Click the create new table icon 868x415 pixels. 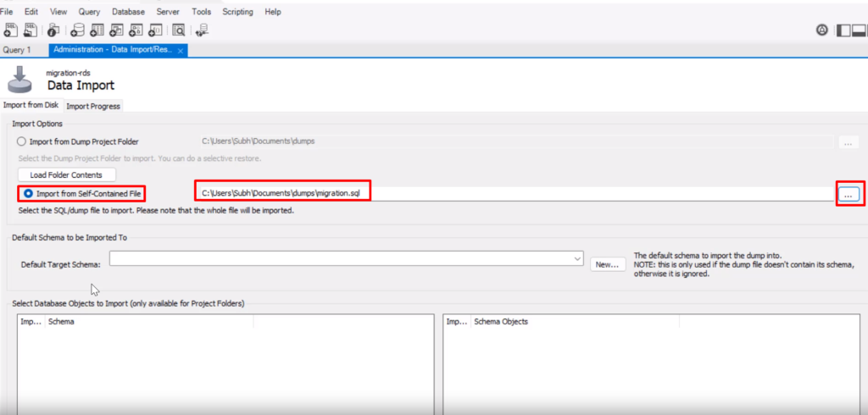(97, 30)
